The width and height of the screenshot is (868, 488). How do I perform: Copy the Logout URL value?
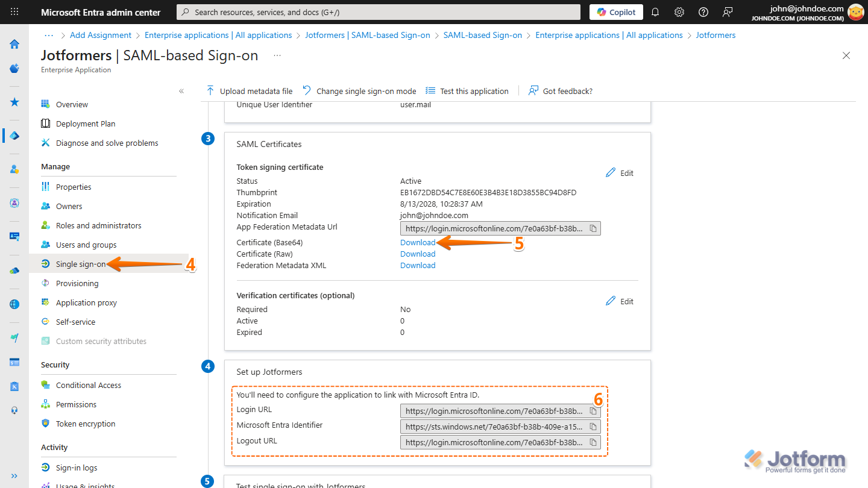593,442
